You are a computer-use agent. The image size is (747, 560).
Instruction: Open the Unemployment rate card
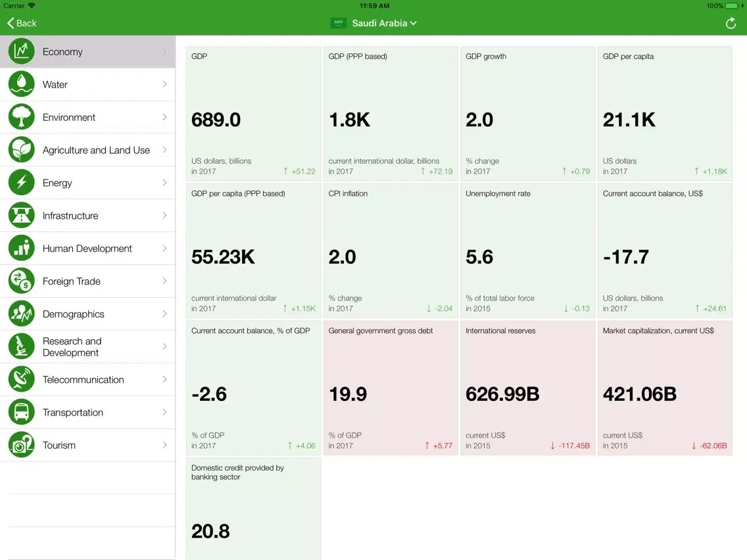point(527,250)
